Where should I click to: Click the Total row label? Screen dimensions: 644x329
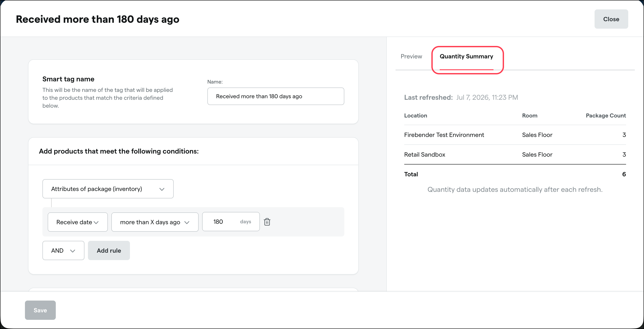coord(411,174)
